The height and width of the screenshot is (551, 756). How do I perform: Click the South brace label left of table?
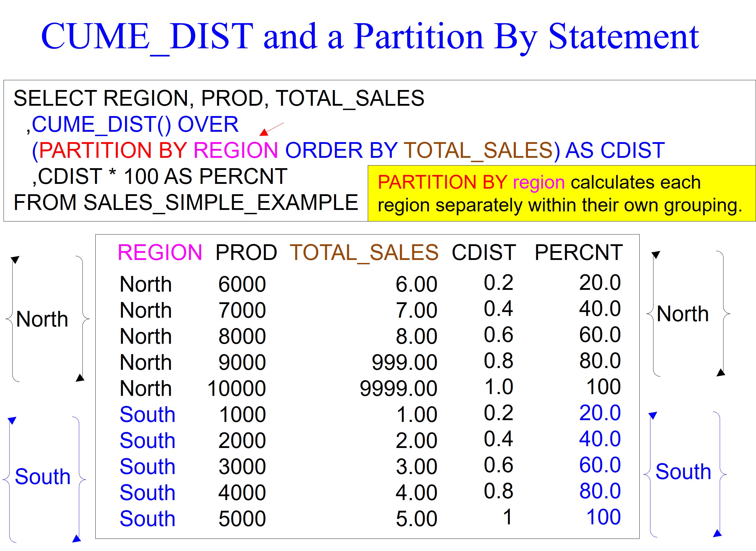43,476
